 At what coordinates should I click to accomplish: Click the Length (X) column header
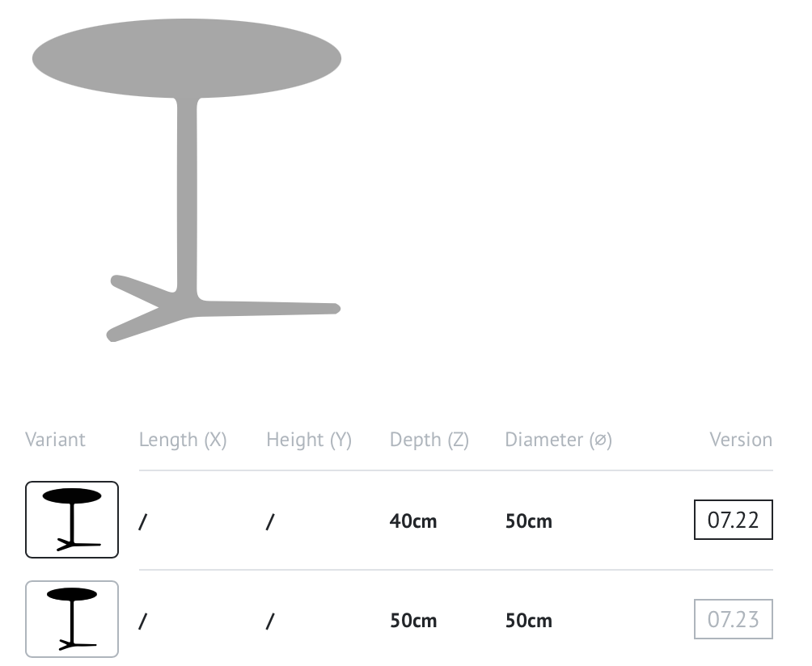[x=183, y=440]
